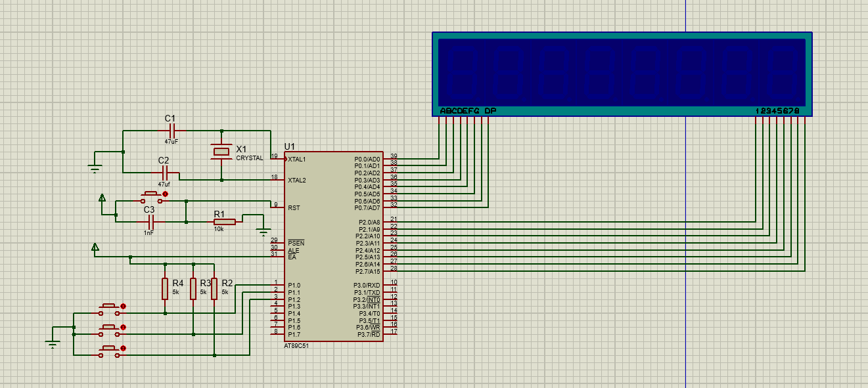Select the ground symbol left of C2
868x388 pixels.
[95, 167]
